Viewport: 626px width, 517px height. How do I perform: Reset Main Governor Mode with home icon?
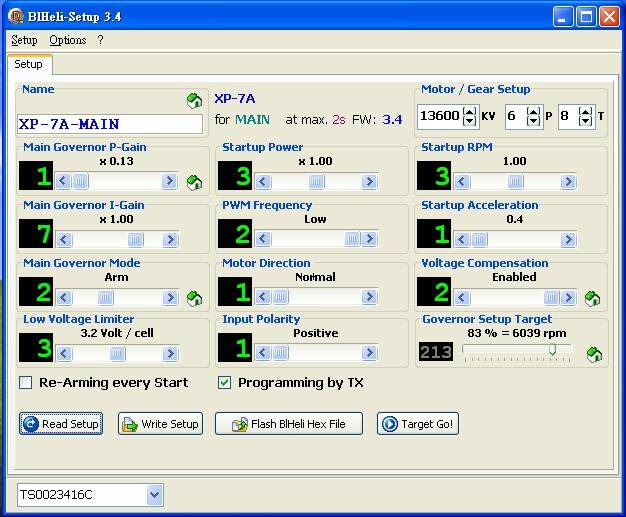click(x=194, y=298)
